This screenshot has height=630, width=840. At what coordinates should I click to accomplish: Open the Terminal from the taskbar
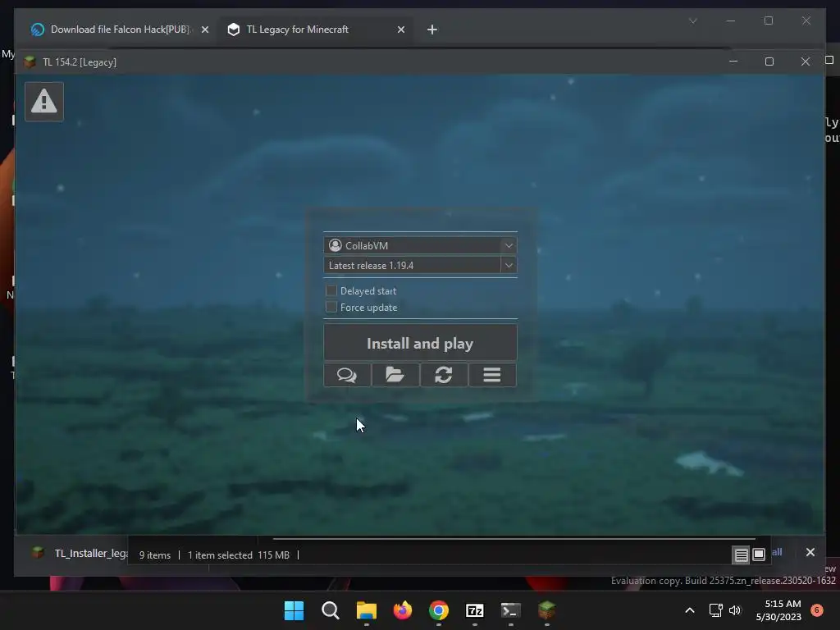coord(510,610)
